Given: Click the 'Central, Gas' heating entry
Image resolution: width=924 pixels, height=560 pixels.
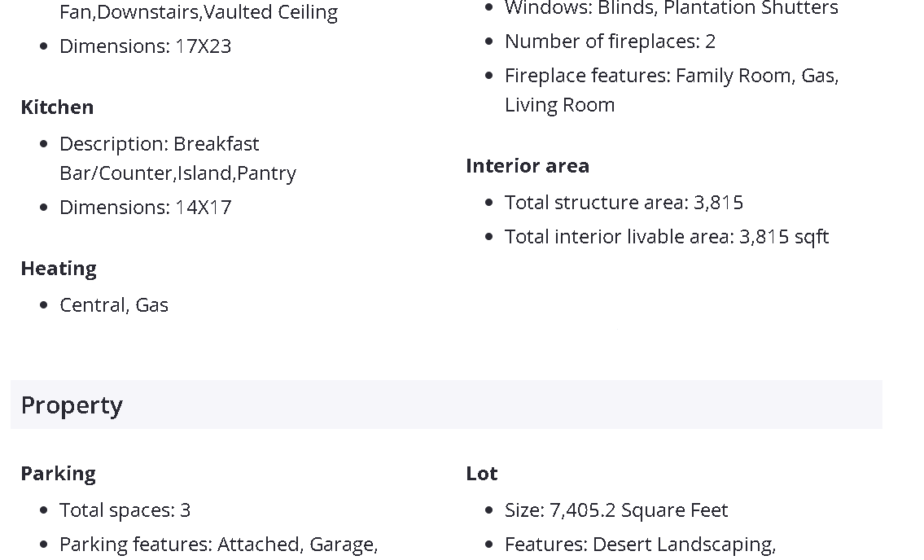Looking at the screenshot, I should point(114,305).
